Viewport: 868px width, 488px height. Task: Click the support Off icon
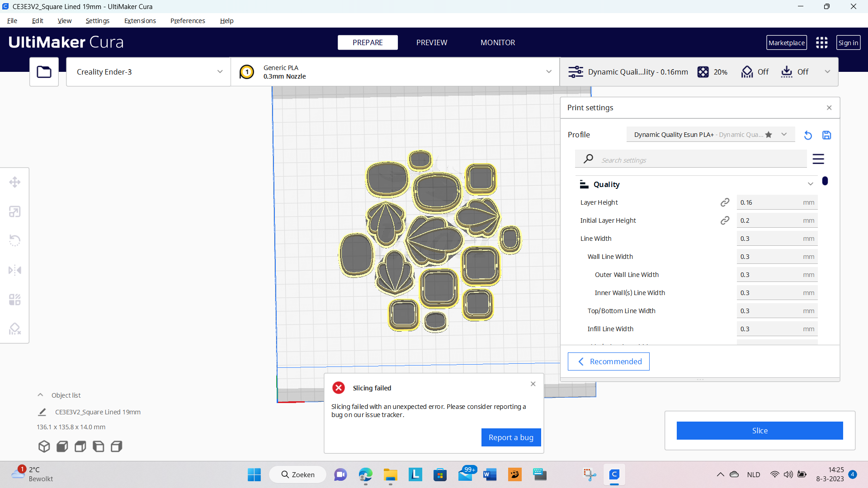tap(747, 72)
